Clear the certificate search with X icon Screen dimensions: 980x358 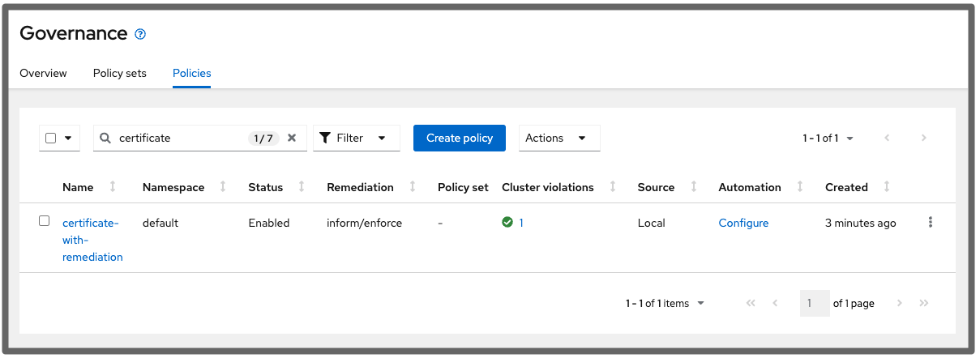(x=292, y=138)
